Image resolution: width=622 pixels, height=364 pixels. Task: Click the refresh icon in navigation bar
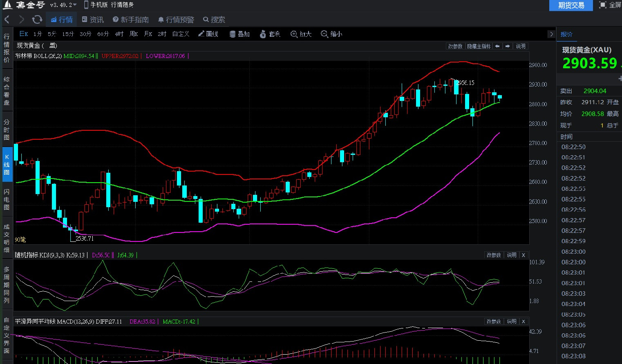37,20
